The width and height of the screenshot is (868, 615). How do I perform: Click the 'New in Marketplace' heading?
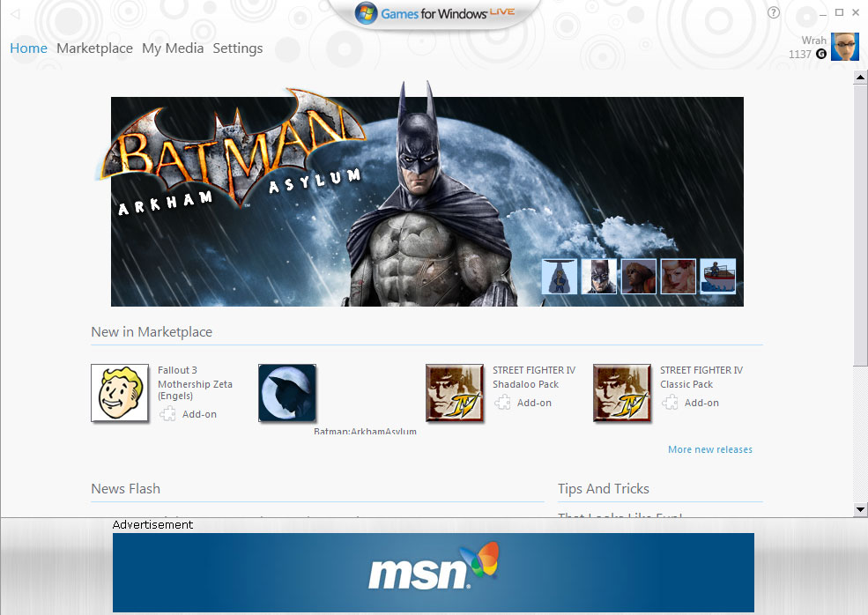[x=152, y=331]
